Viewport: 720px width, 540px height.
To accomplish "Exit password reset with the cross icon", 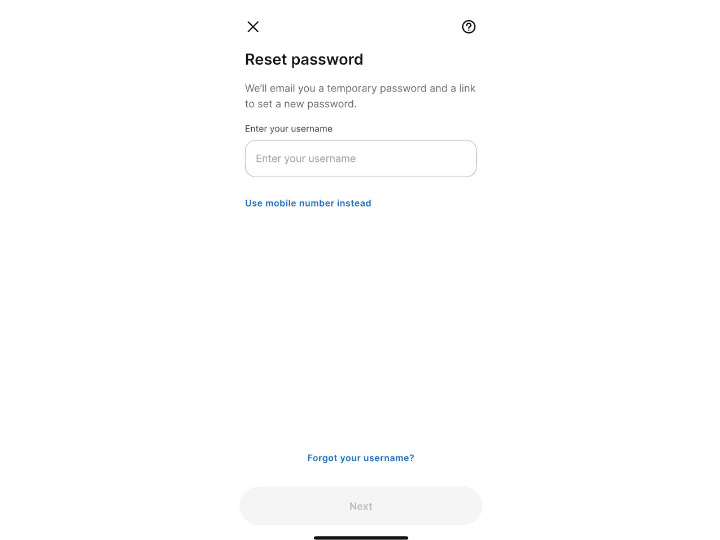I will 253,27.
